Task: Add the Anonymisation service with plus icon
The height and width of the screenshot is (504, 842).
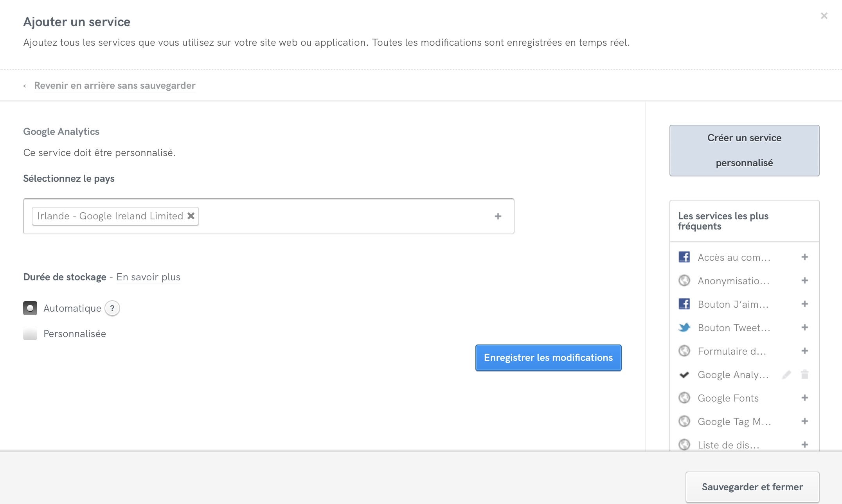Action: [804, 281]
